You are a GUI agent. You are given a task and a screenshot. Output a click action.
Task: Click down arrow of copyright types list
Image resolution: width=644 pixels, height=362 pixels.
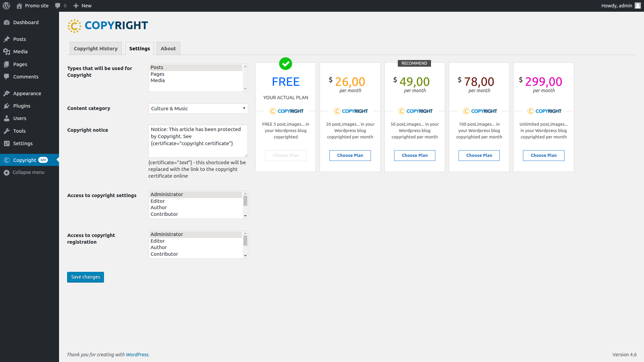(245, 89)
